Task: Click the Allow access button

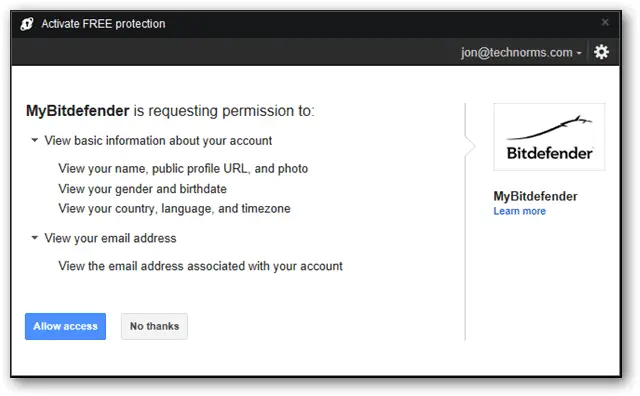Action: [x=65, y=326]
